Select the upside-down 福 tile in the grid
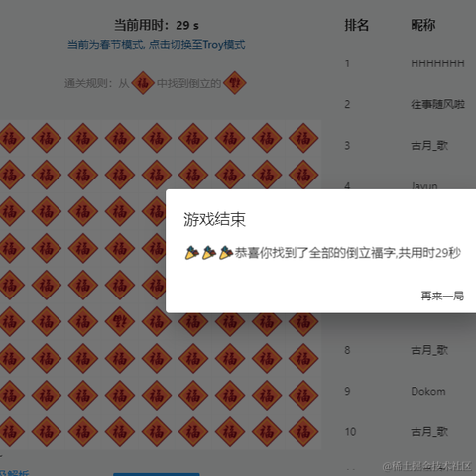The height and width of the screenshot is (476, 476). (x=120, y=321)
